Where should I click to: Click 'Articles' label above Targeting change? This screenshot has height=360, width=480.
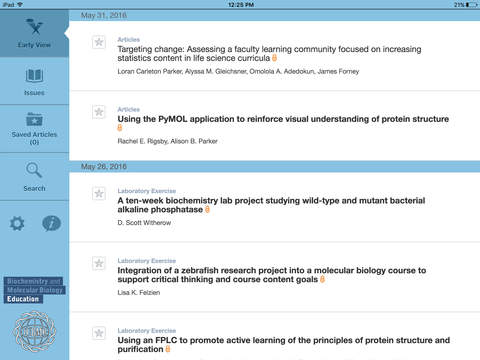click(x=128, y=40)
